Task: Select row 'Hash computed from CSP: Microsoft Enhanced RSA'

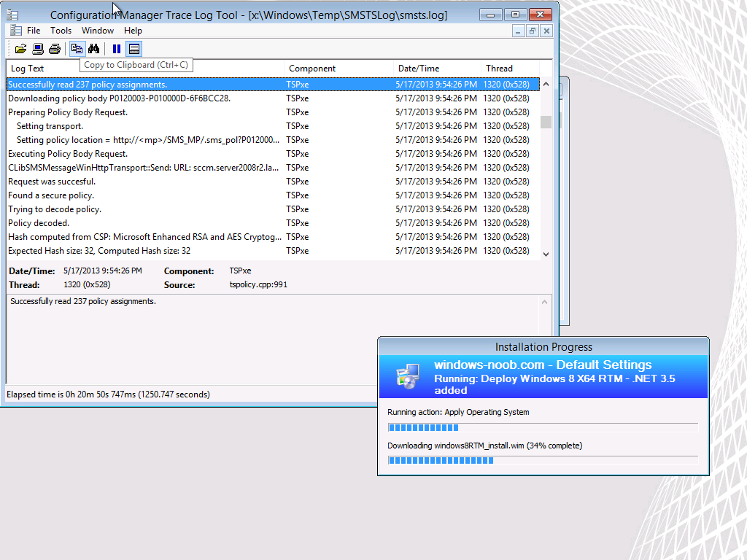Action: [273, 236]
